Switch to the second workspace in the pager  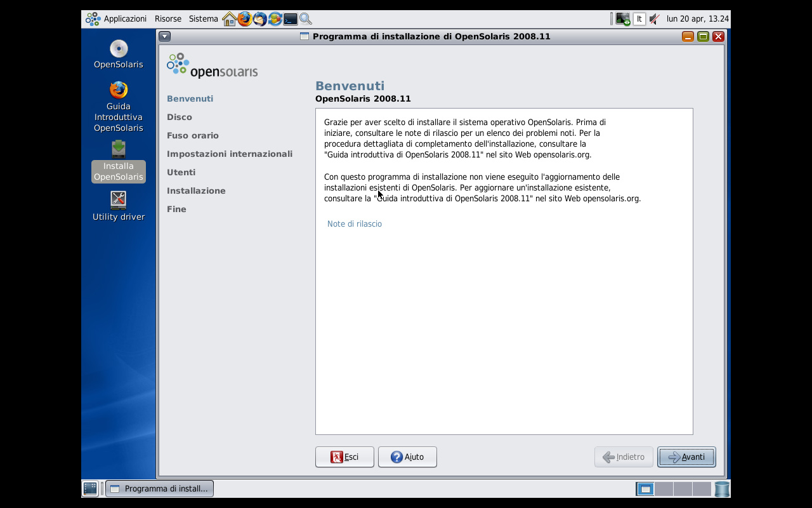coord(664,489)
